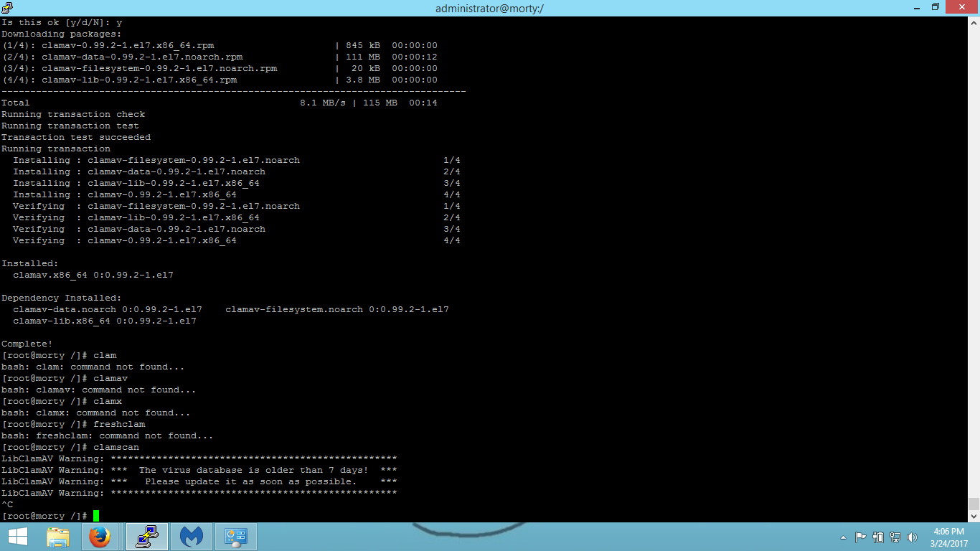Click the clamav-lib-0.99.2-1.el7.x86_64.rpm download line
The height and width of the screenshot is (551, 980).
tap(220, 80)
